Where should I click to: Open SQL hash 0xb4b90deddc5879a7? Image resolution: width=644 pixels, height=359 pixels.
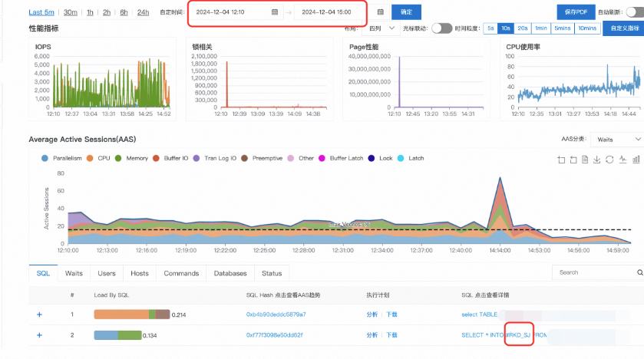(x=276, y=315)
